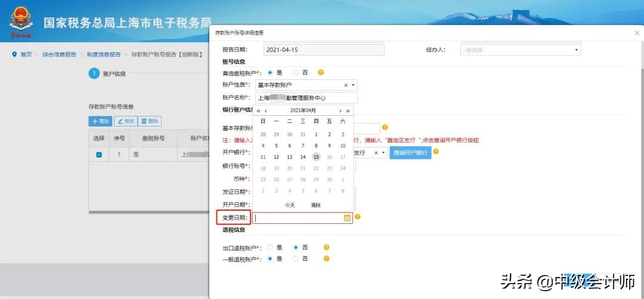The height and width of the screenshot is (299, 644).
Task: Click the 是 cell in table row 1
Action: click(x=153, y=155)
